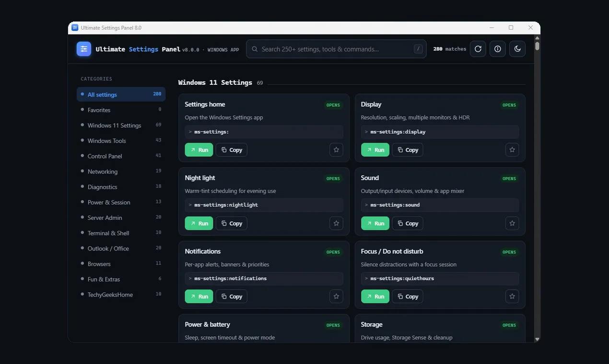Click the ms-settings:sound command text
Image resolution: width=609 pixels, height=364 pixels.
(395, 205)
